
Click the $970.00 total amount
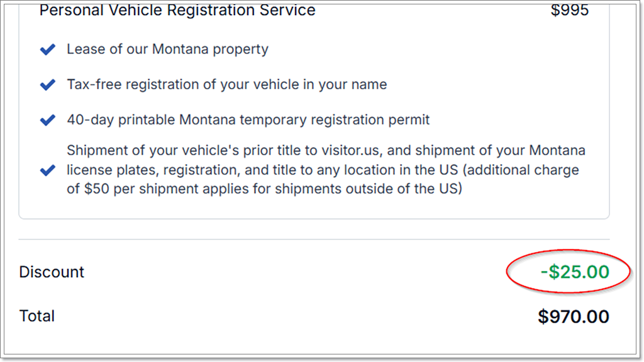(x=574, y=317)
